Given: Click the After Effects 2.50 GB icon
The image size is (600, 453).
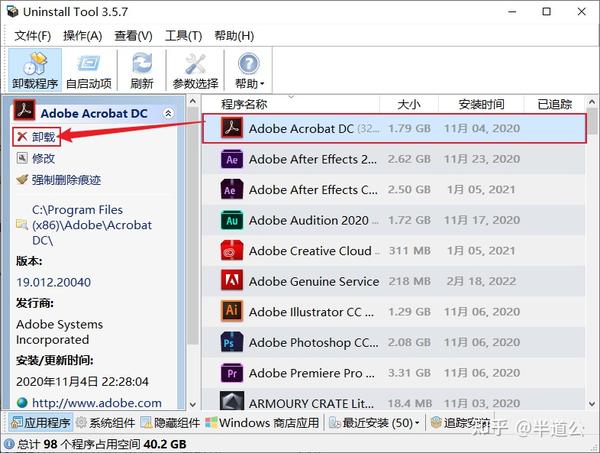Looking at the screenshot, I should 232,189.
